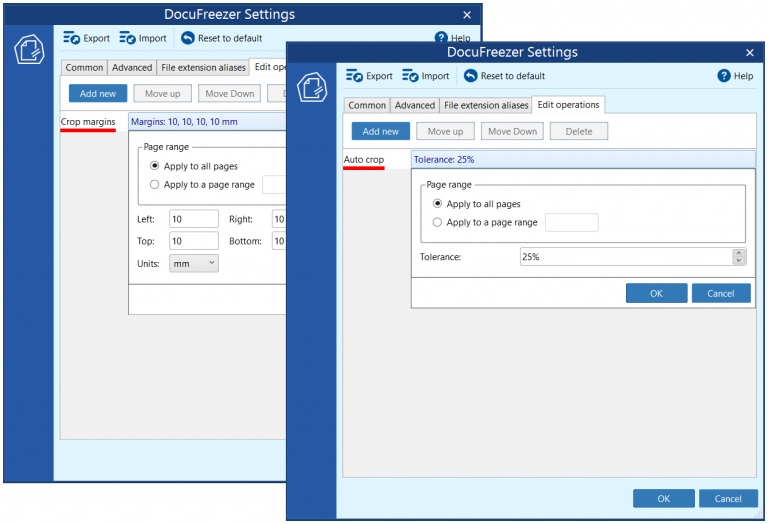Open Help in front settings window

[735, 76]
